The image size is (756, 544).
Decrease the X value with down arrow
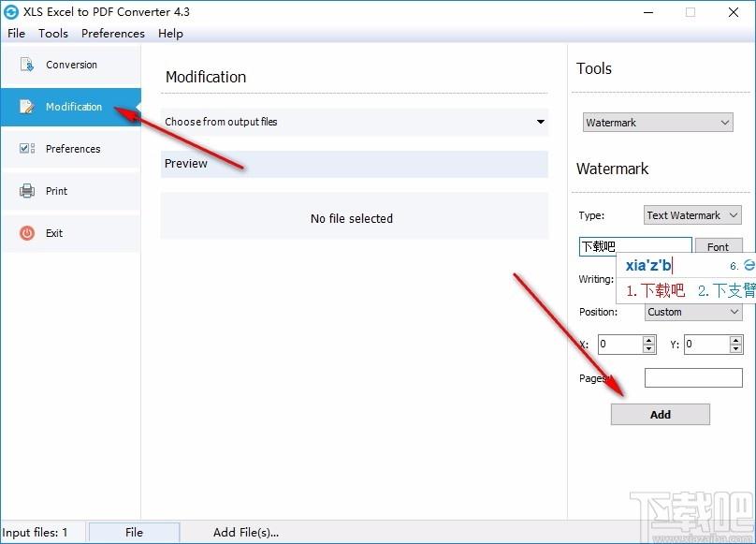pos(649,349)
